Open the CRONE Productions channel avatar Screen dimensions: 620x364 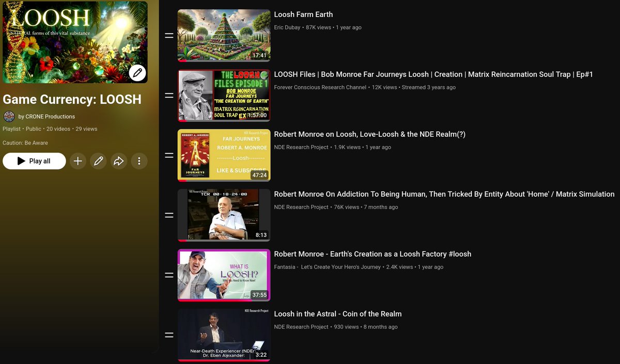pos(9,116)
